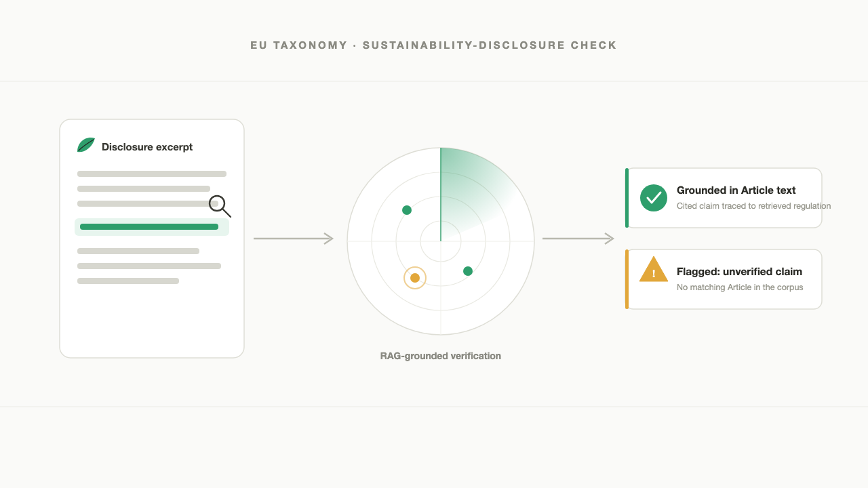Click the green checkmark circle icon

pyautogui.click(x=654, y=198)
